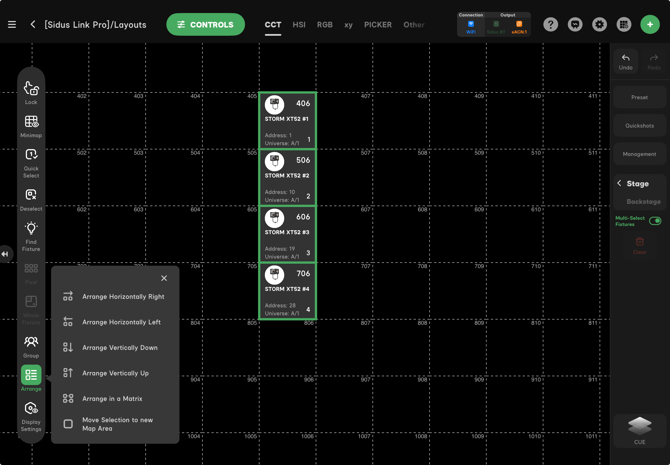Collapse the Stage panel chevron
This screenshot has height=465, width=670.
[620, 184]
